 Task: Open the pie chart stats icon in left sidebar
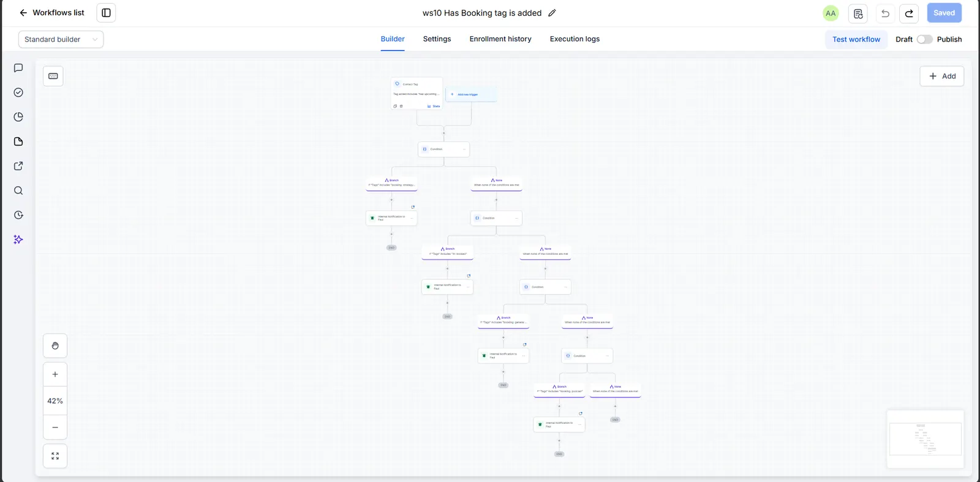[18, 117]
